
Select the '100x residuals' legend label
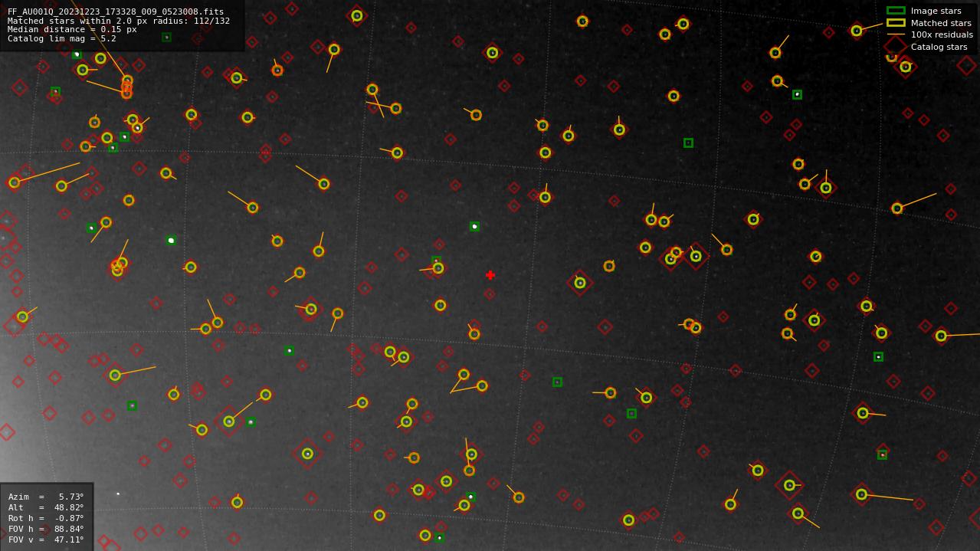click(942, 34)
